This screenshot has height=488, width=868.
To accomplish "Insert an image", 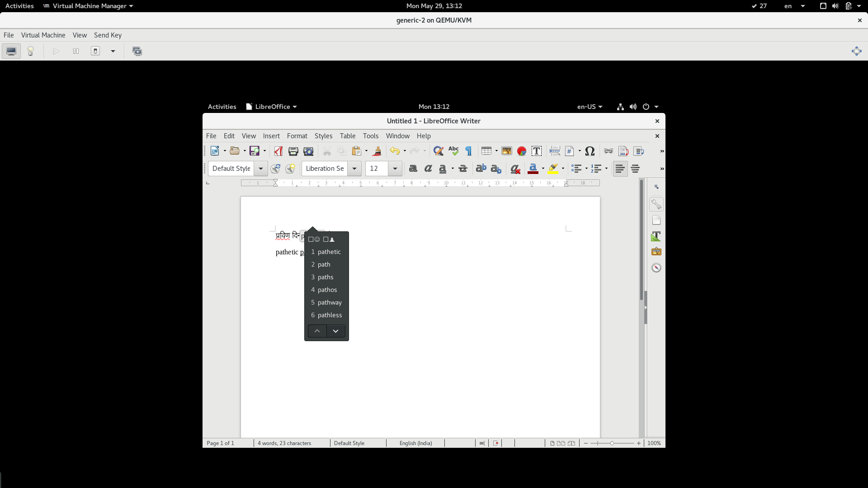I will point(506,151).
